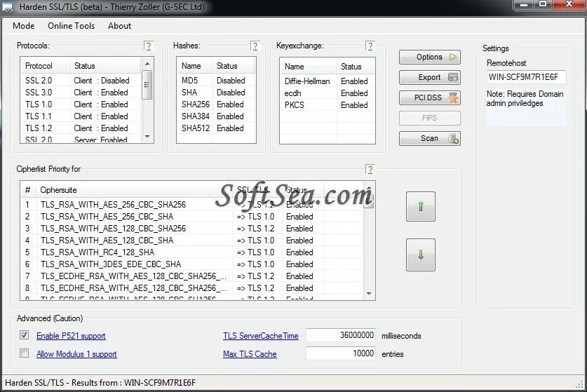Select ciphersuite TLS_RSA_WITH_AES_128_CBC_SHA256
Image resolution: width=587 pixels, height=392 pixels.
192,229
